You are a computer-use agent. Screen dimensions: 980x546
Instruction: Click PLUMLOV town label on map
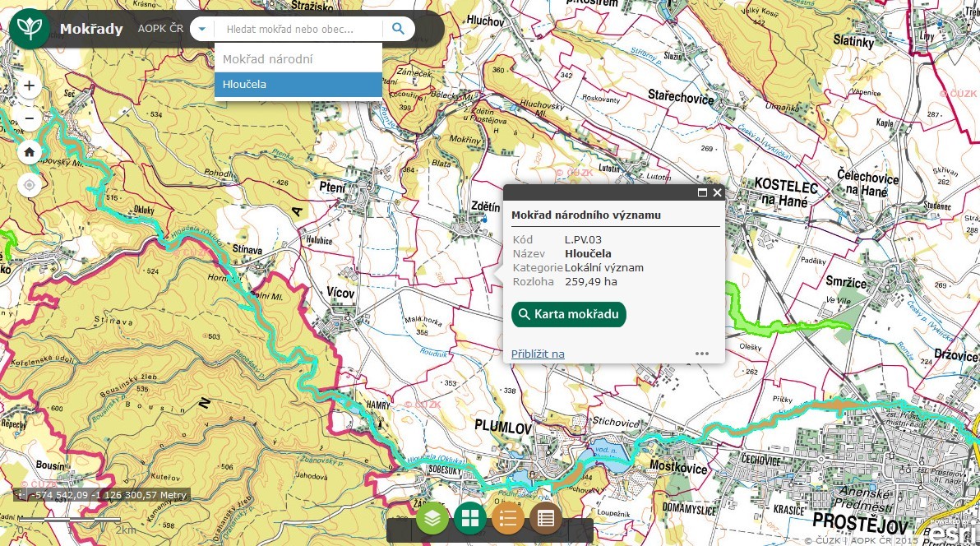tap(503, 427)
